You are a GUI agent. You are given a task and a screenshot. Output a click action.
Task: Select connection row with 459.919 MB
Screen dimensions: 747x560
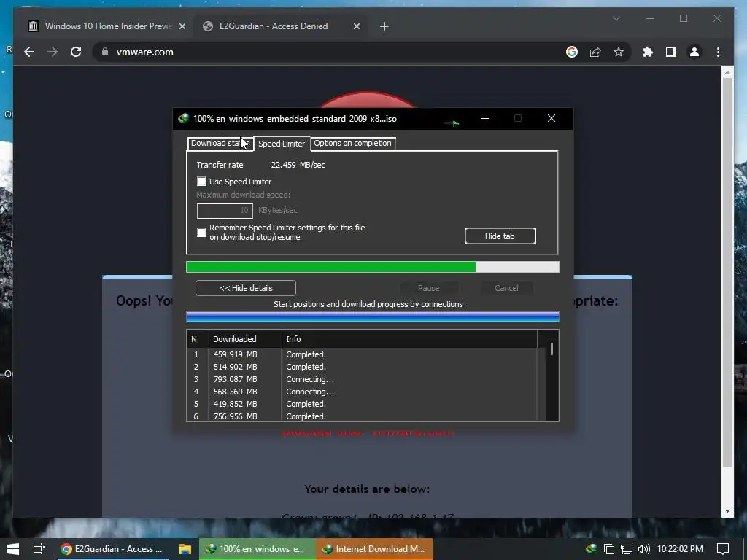click(x=362, y=355)
